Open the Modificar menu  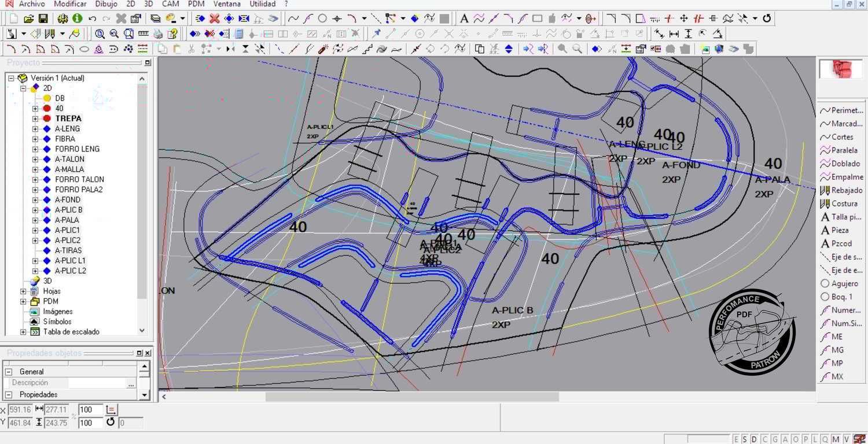tap(70, 4)
